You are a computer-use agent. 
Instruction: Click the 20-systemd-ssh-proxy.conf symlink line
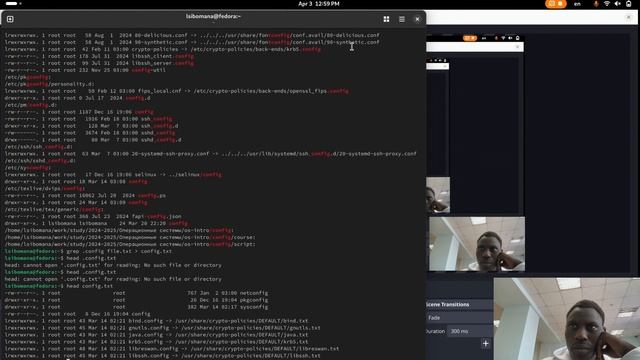coord(211,154)
